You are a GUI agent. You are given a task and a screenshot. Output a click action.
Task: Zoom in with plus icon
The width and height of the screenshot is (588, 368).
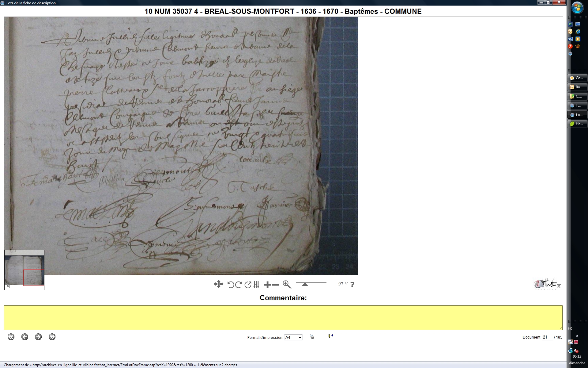coord(267,285)
